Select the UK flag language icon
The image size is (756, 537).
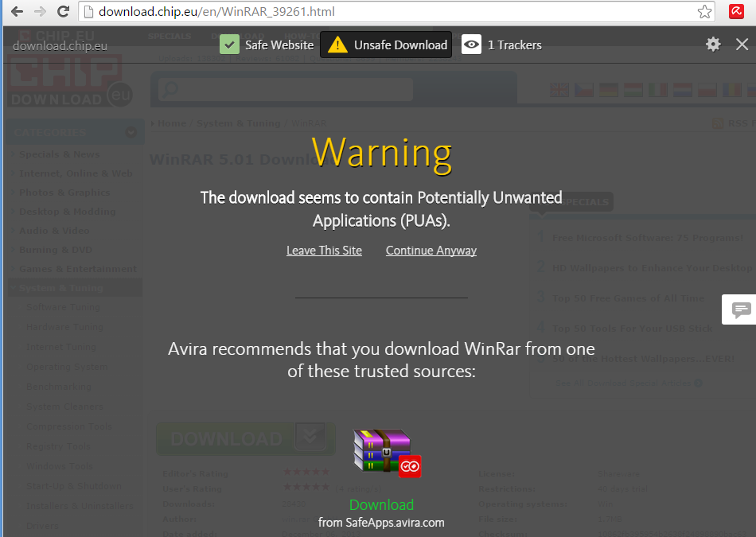coord(559,90)
